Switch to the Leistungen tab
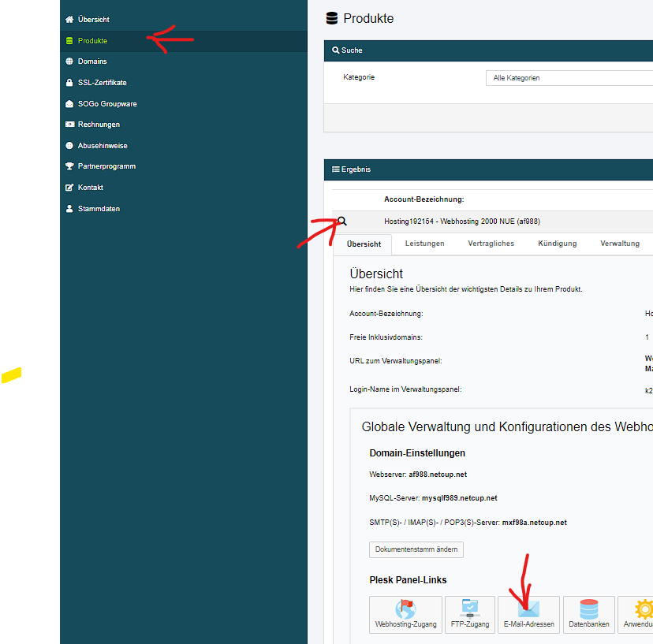Image resolution: width=653 pixels, height=644 pixels. click(424, 244)
